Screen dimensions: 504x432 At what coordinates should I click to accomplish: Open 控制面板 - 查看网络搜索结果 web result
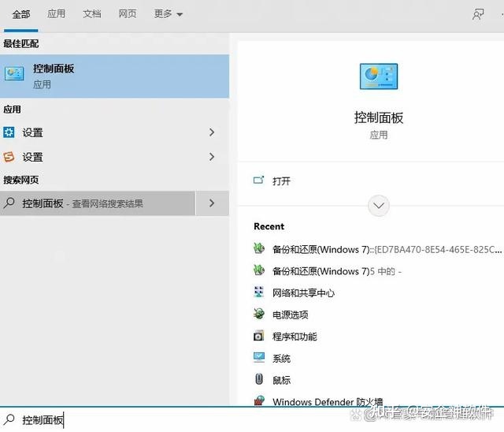tap(98, 203)
